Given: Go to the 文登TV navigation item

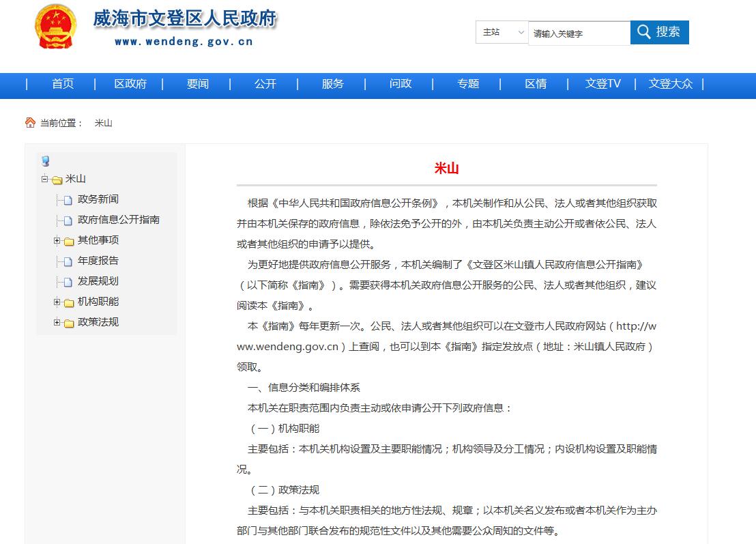Looking at the screenshot, I should point(602,84).
